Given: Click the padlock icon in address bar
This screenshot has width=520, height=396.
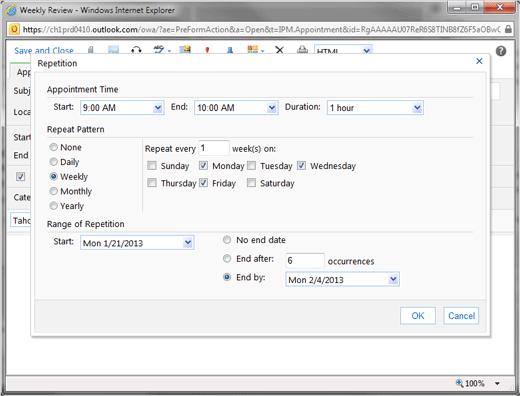Looking at the screenshot, I should pyautogui.click(x=508, y=29).
